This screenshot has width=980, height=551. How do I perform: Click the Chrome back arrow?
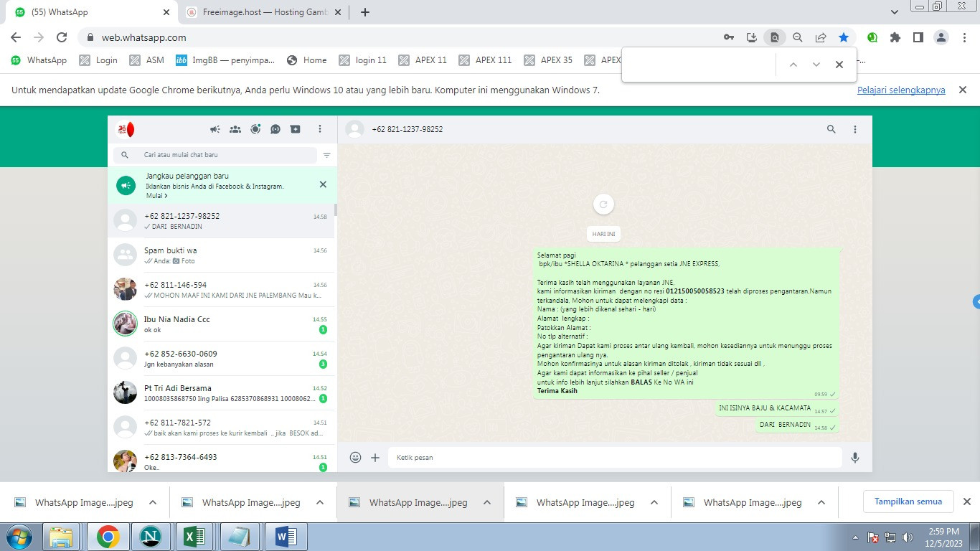click(16, 37)
